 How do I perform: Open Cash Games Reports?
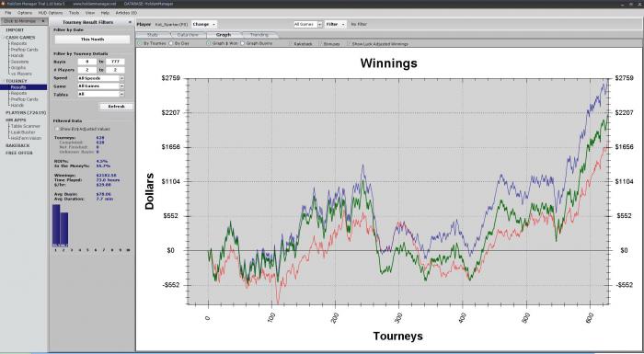pyautogui.click(x=19, y=43)
